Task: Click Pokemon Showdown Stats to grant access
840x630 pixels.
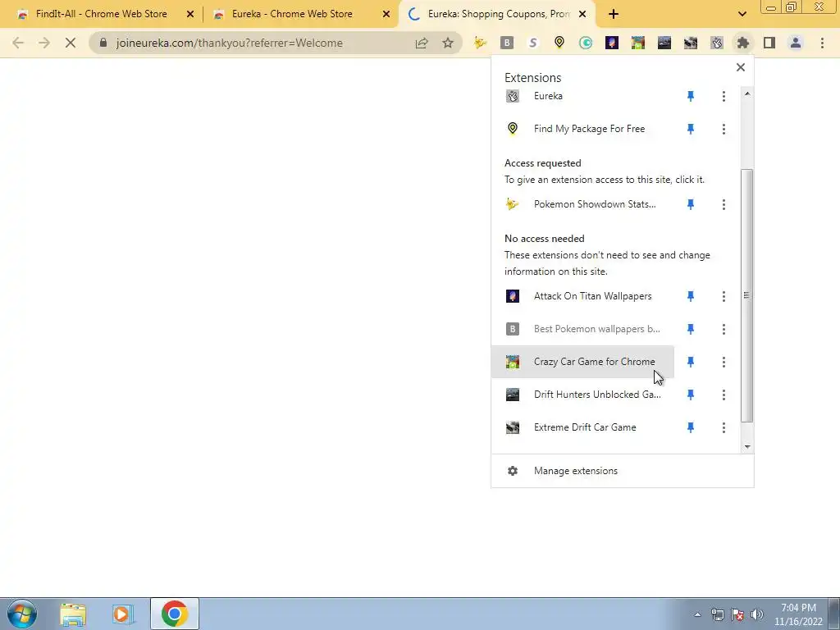Action: [583, 204]
